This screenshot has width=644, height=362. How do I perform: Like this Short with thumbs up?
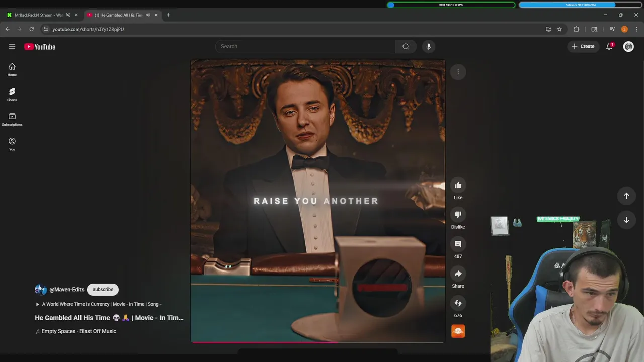click(x=458, y=185)
